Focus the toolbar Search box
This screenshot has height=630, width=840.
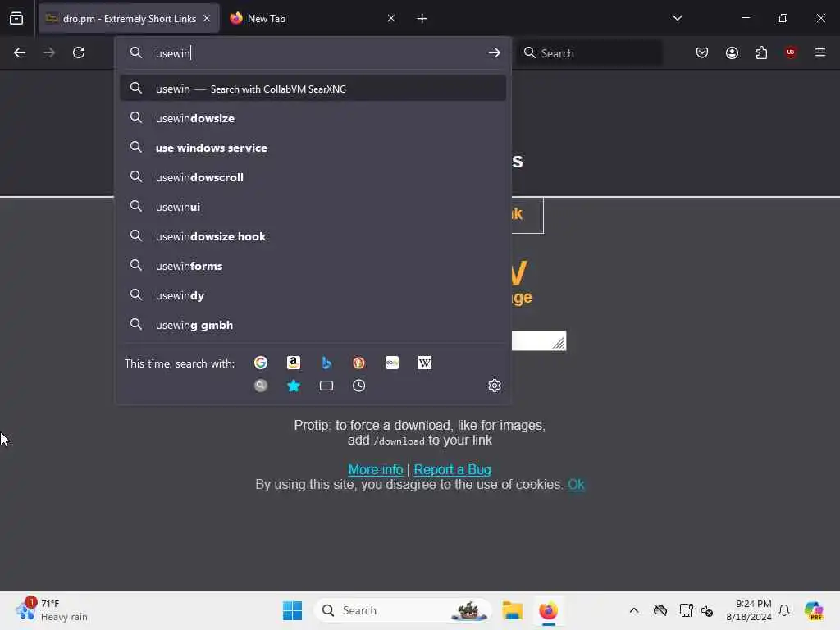click(589, 53)
